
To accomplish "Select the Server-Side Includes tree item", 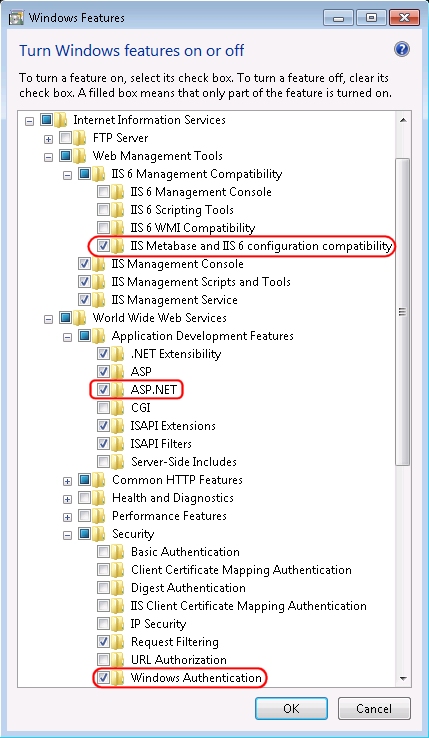I will (x=184, y=462).
